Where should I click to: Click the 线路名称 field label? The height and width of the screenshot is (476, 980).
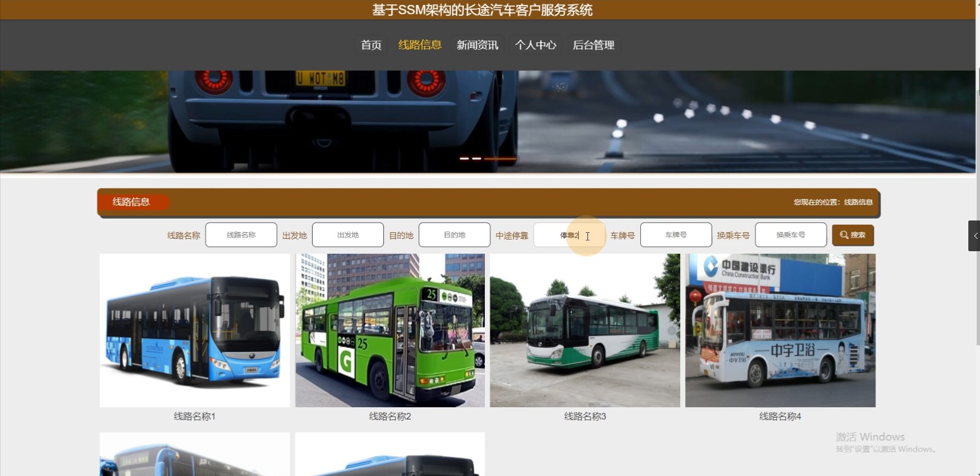point(184,235)
